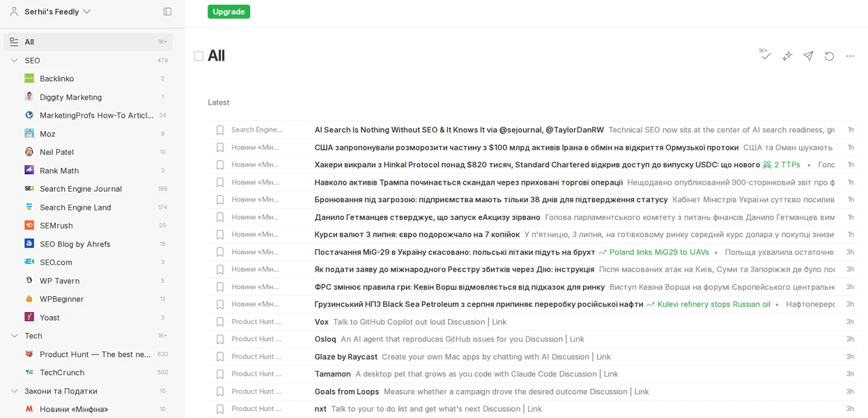Click the green Upgrade button
The width and height of the screenshot is (868, 418).
pyautogui.click(x=228, y=11)
